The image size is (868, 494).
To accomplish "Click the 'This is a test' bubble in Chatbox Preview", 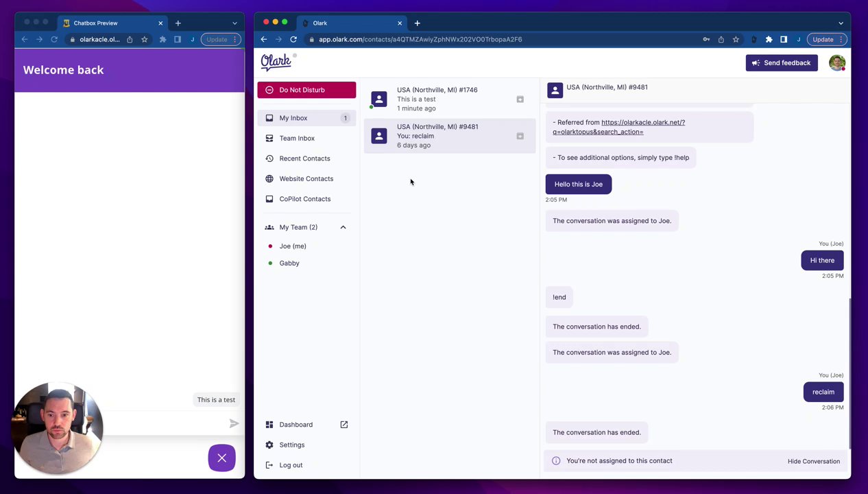I will 216,400.
